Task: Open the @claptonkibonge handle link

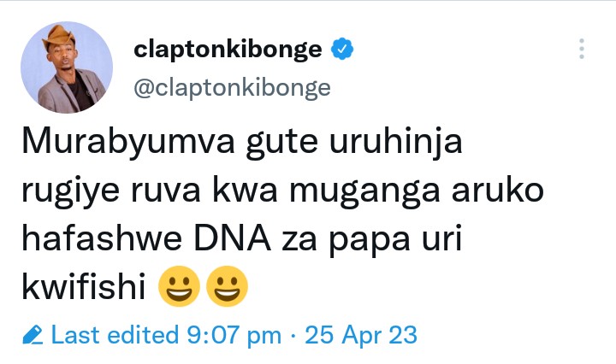Action: (x=232, y=87)
